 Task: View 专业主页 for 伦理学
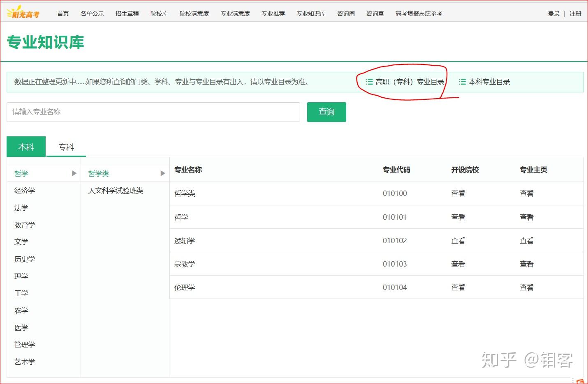point(526,287)
